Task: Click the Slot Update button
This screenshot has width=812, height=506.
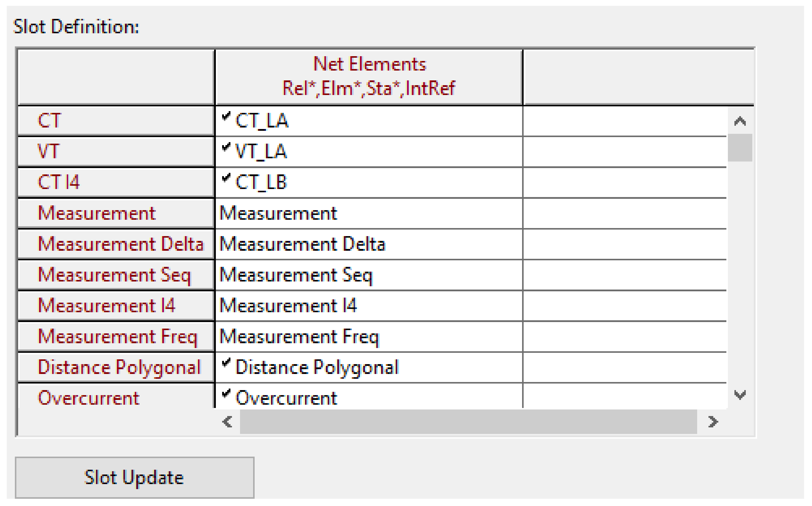Action: point(134,477)
